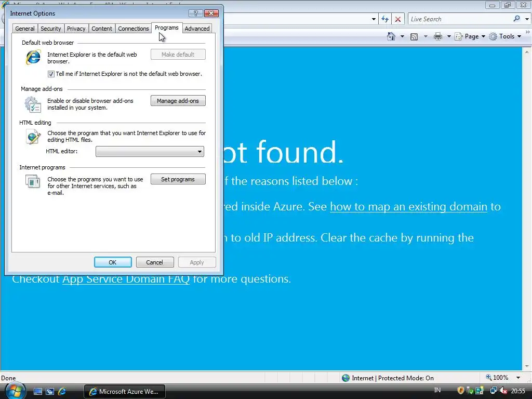The width and height of the screenshot is (532, 399).
Task: Click Show Desktop quick launch icon
Action: [37, 392]
